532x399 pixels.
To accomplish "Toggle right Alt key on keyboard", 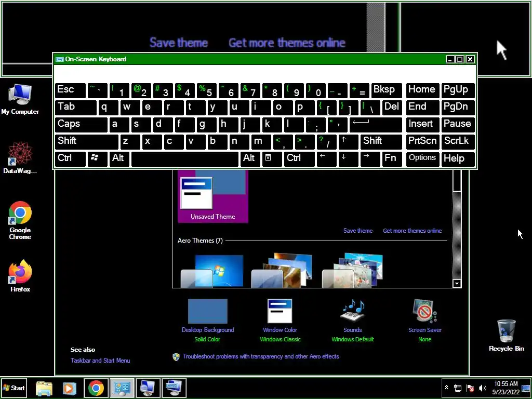I will pos(250,158).
